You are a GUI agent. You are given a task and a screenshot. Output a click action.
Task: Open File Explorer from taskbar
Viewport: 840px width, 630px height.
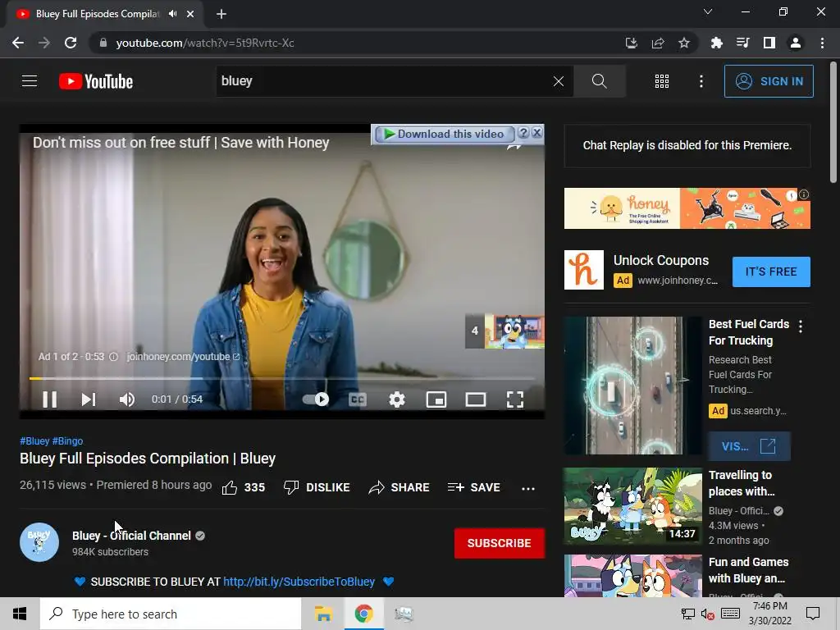323,614
